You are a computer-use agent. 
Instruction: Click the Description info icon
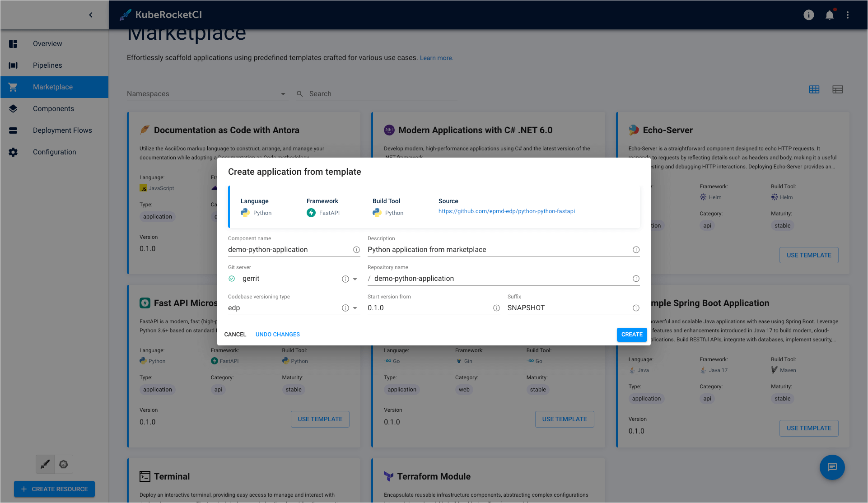pyautogui.click(x=636, y=250)
